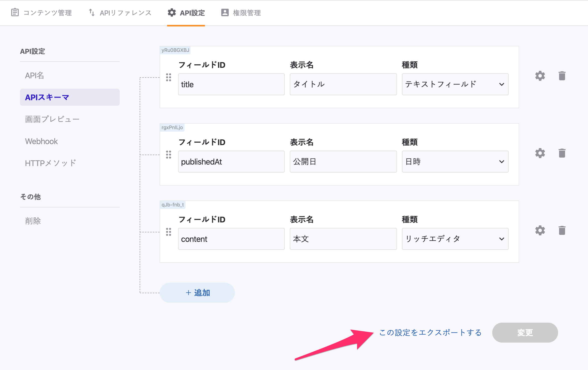
Task: Click trash icon for content field
Action: [x=562, y=230]
